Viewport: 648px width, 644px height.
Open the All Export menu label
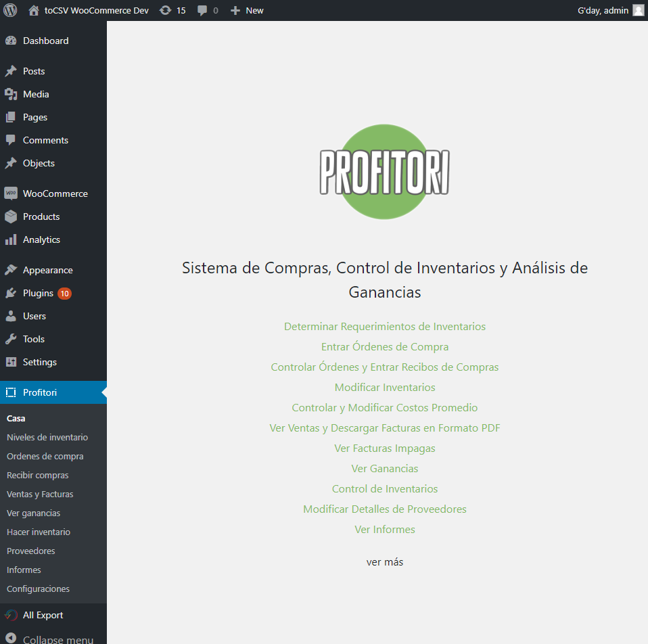(43, 615)
